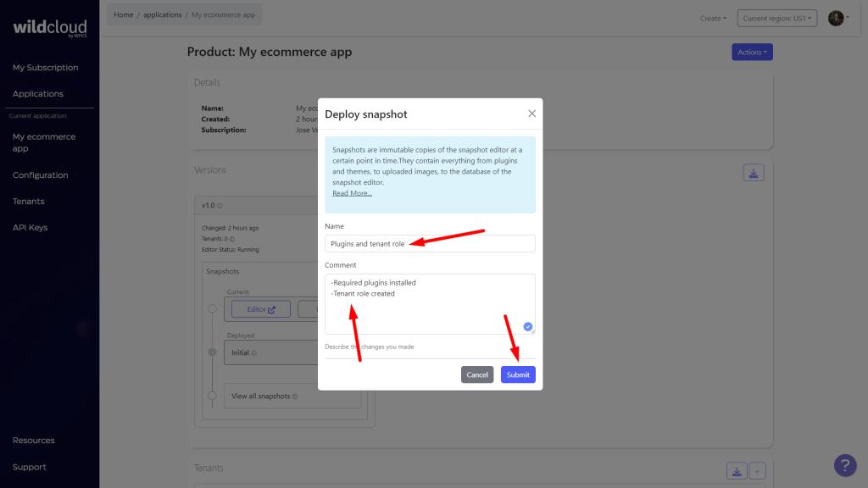This screenshot has height=488, width=868.
Task: Open the floating help question mark
Action: (x=844, y=465)
